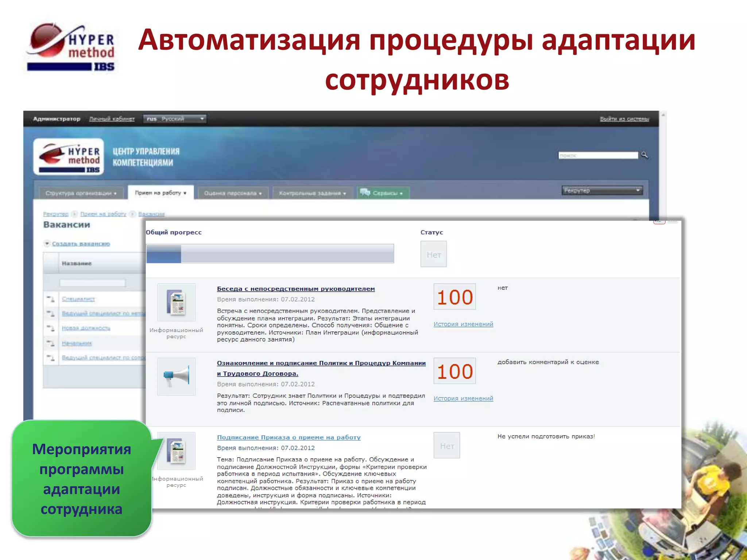Open the Ведущий специалист по нетр vacancy link
The height and width of the screenshot is (560, 747).
pos(104,314)
